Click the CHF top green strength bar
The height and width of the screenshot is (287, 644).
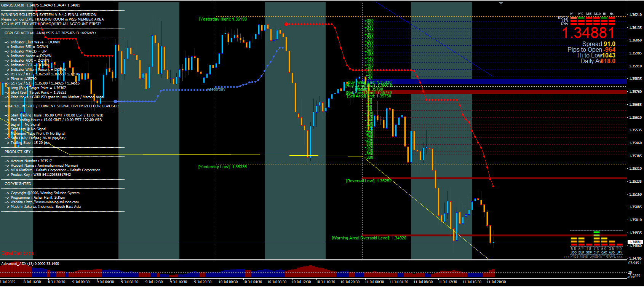pyautogui.click(x=596, y=232)
